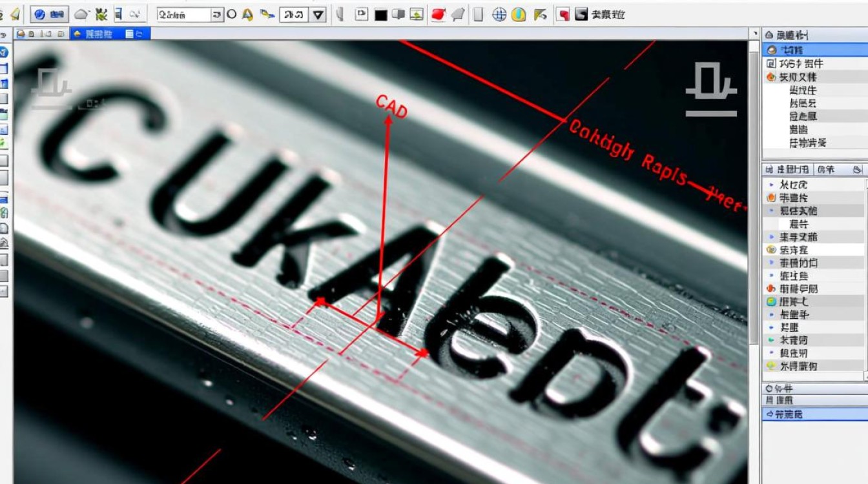Click the red shape icon in top toolbar
868x484 pixels.
tap(439, 14)
